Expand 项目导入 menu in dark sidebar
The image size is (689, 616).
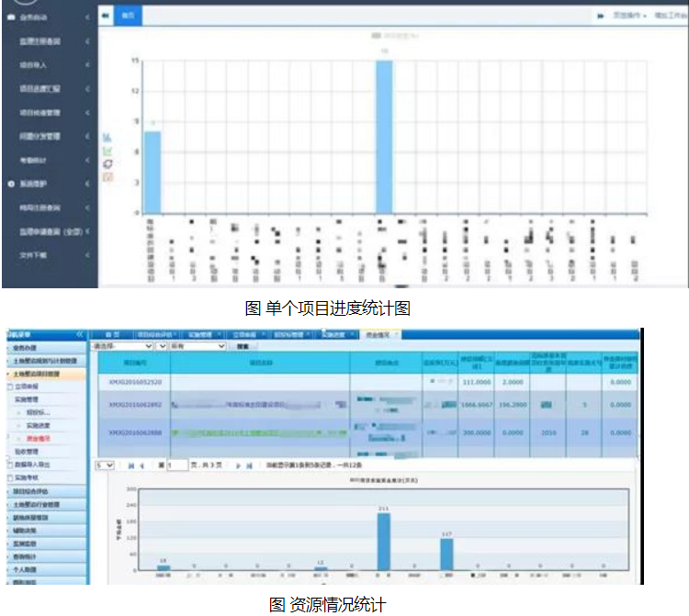click(87, 65)
